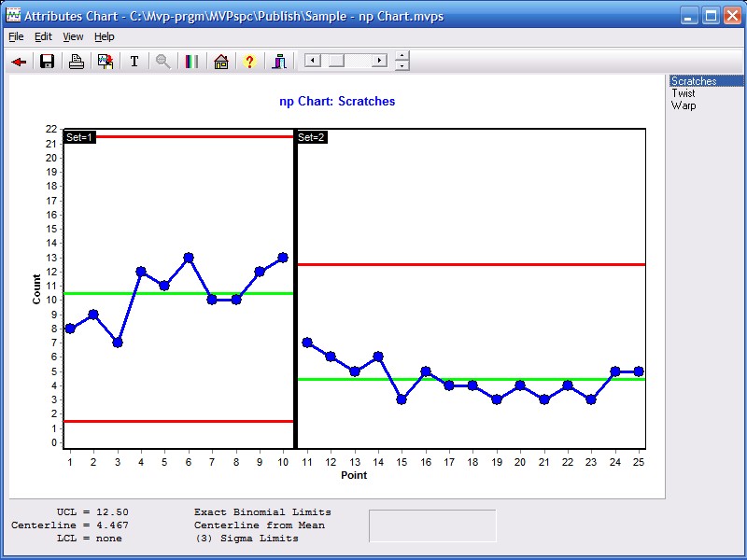Click the Point axis label
This screenshot has height=560, width=747.
[354, 475]
